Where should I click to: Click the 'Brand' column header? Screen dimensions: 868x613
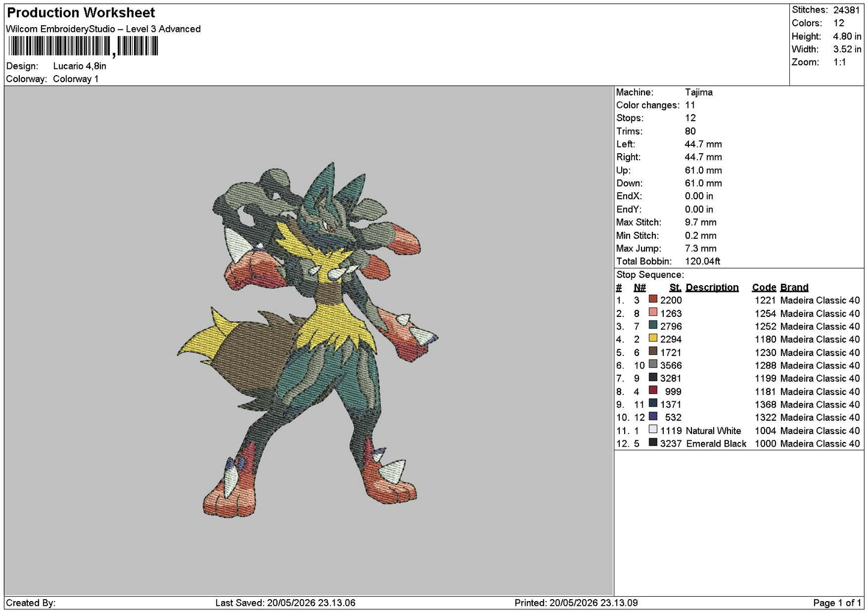pos(794,287)
